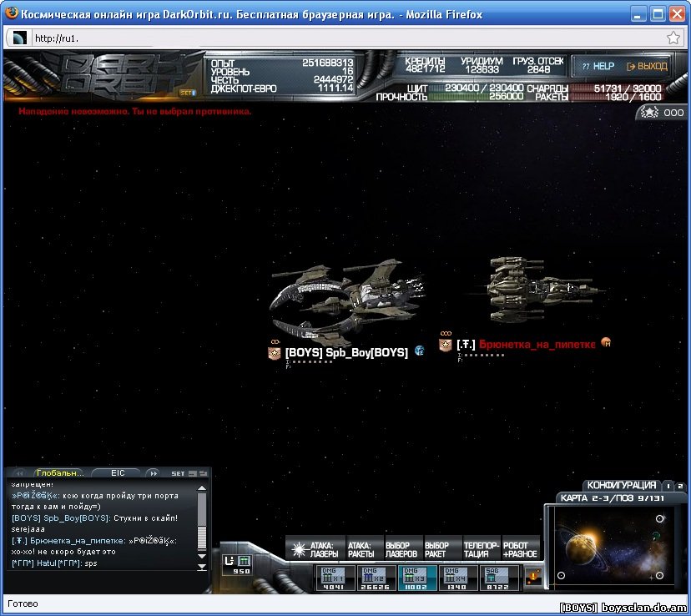This screenshot has width=691, height=616.
Task: Bookmark page with the star icon
Action: 673,38
